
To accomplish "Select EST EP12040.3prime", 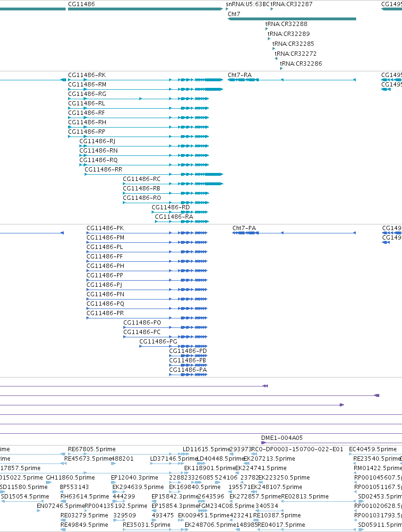I will (x=135, y=478).
